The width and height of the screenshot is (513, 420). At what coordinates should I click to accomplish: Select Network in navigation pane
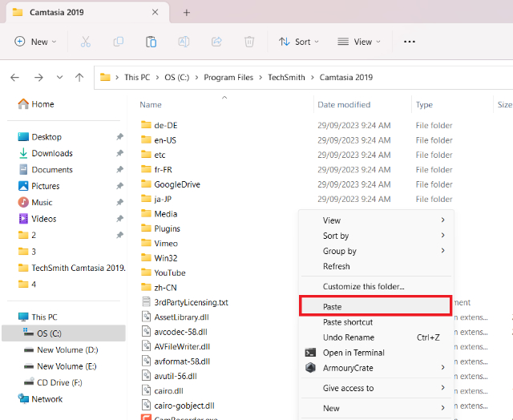tap(40, 399)
